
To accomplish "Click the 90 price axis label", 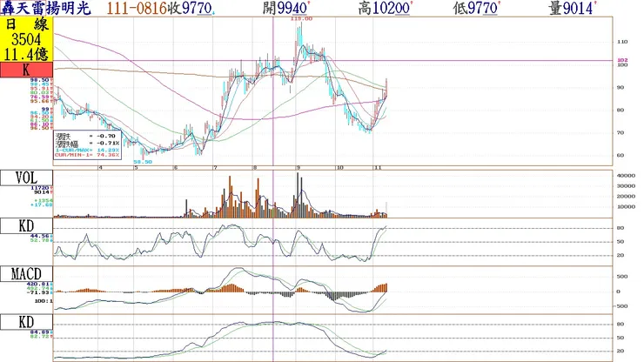I will 620,88.
